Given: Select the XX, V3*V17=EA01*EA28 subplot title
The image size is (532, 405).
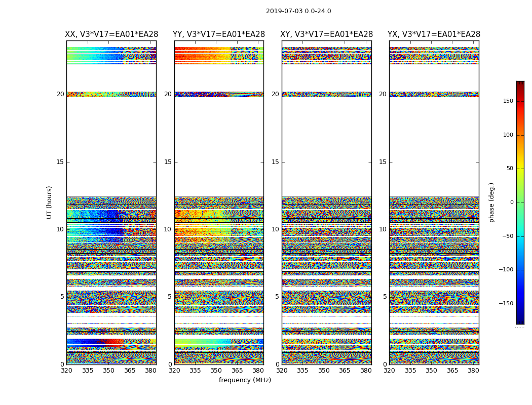Looking at the screenshot, I should coord(111,34).
